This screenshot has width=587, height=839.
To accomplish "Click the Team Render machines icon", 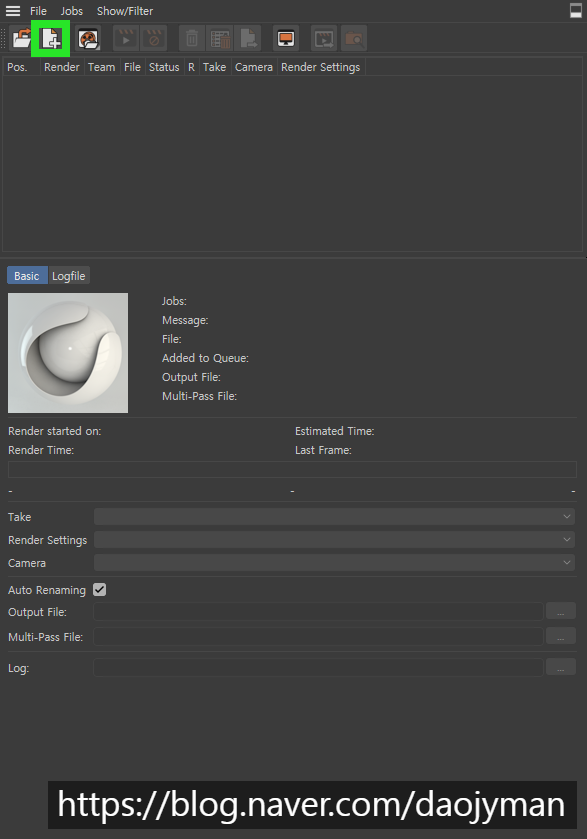I will pos(88,39).
